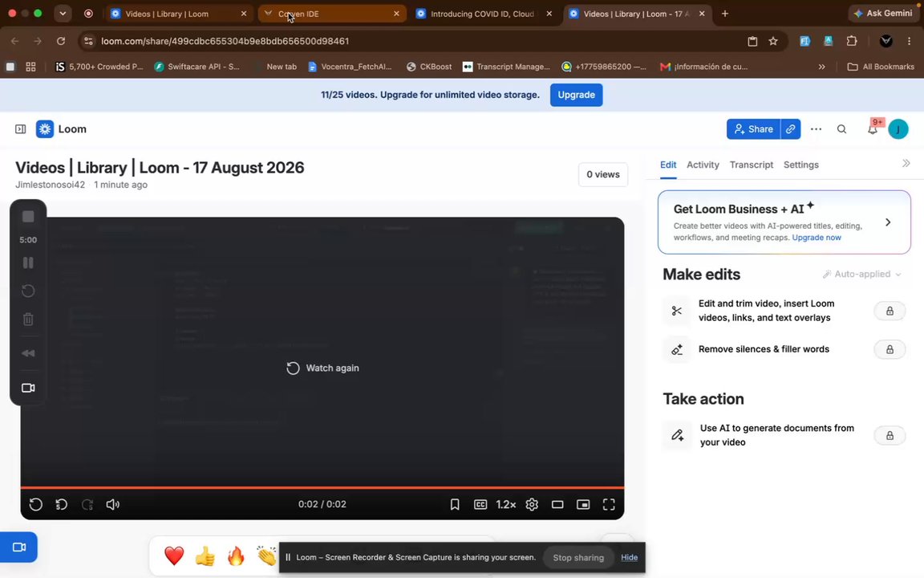
Task: Click the rewind icon in recorder toolbar
Action: click(x=28, y=353)
